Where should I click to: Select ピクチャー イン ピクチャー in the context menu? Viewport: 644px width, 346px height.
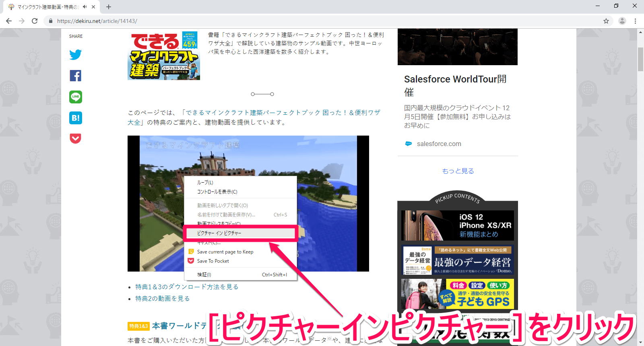tap(219, 233)
